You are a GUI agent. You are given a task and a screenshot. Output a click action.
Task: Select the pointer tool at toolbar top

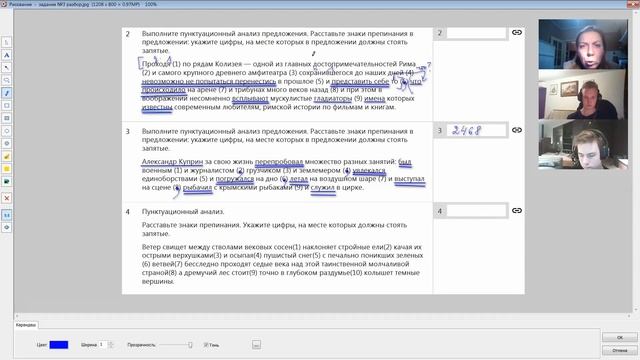pos(7,42)
